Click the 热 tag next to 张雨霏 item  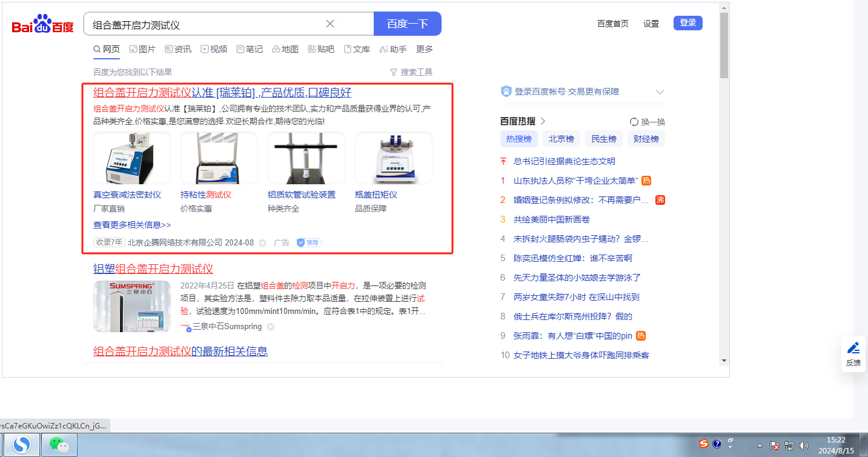(x=641, y=336)
